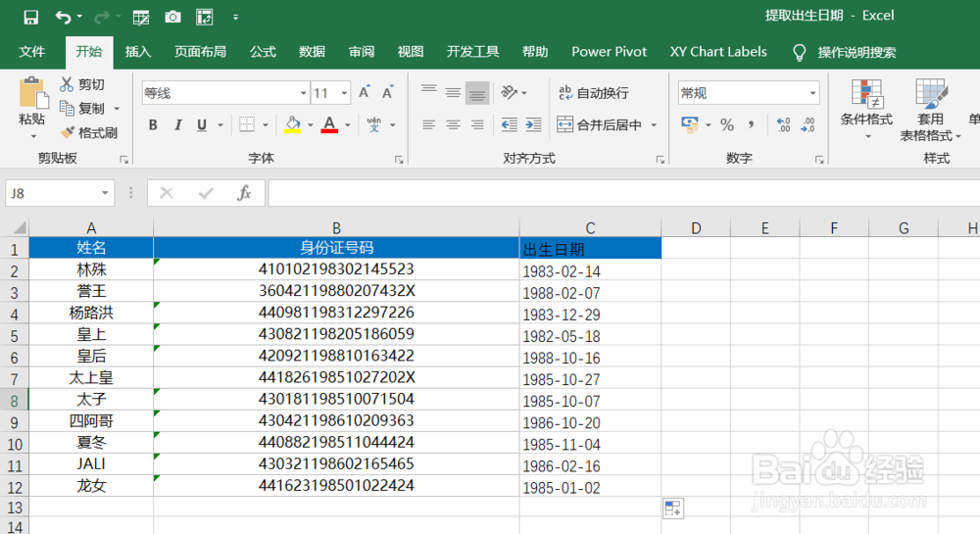Click Wrap Text (自动换行) button
The height and width of the screenshot is (534, 980).
pyautogui.click(x=593, y=93)
